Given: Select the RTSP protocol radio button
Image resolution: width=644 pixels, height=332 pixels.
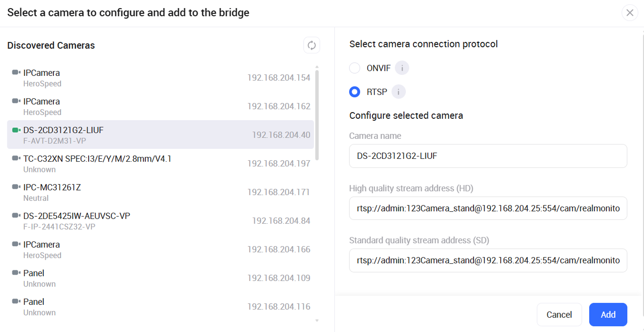Looking at the screenshot, I should [x=354, y=92].
